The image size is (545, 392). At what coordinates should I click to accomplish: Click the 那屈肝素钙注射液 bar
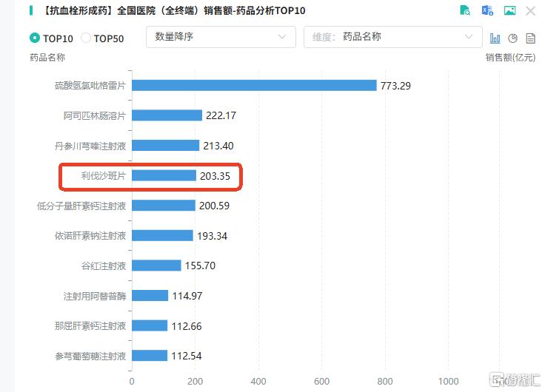150,325
